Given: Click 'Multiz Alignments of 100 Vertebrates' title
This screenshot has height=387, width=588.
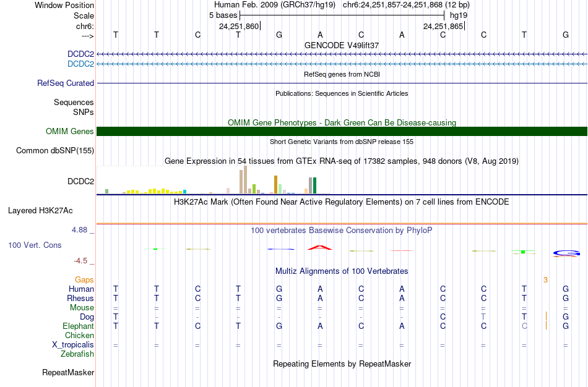Looking at the screenshot, I should [342, 271].
